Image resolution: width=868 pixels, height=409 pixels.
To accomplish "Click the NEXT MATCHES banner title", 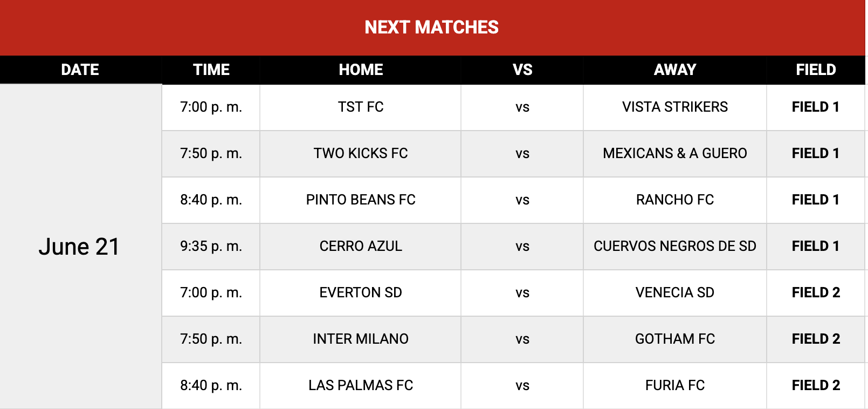I will [431, 27].
